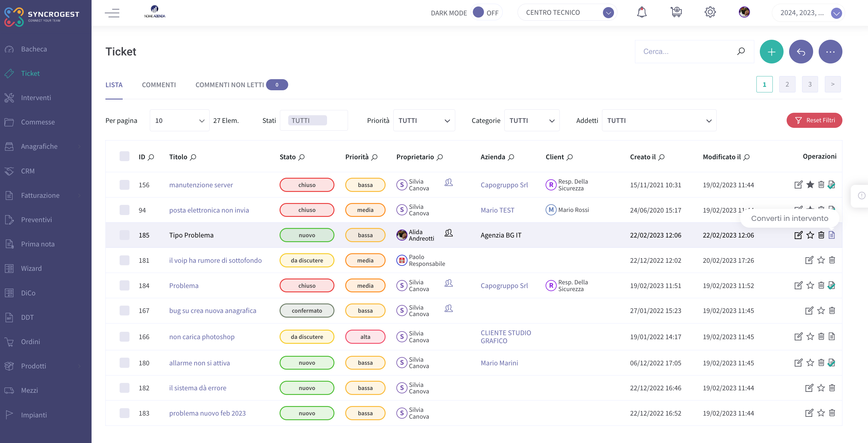The height and width of the screenshot is (443, 868).
Task: Toggle the hamburger sidebar menu
Action: pyautogui.click(x=112, y=13)
